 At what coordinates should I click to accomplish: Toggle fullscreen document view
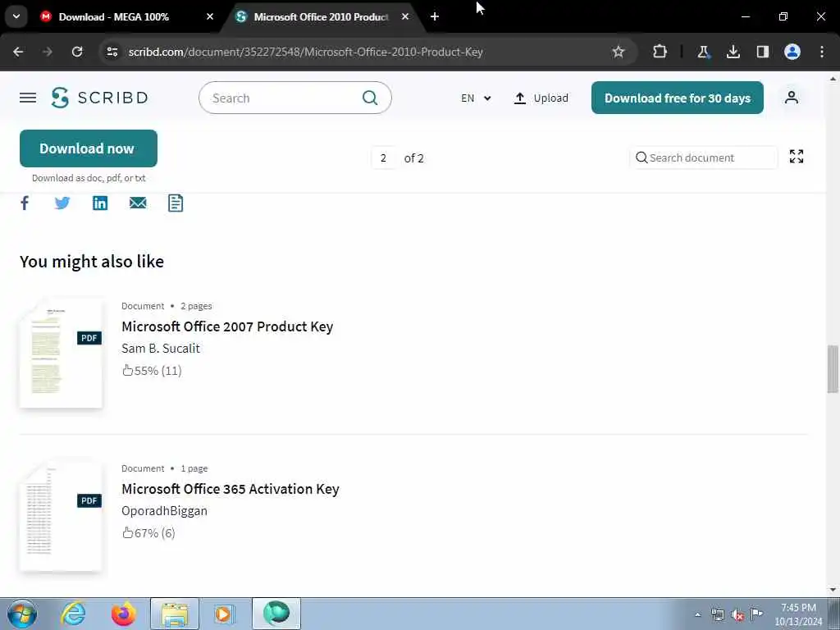pos(796,157)
